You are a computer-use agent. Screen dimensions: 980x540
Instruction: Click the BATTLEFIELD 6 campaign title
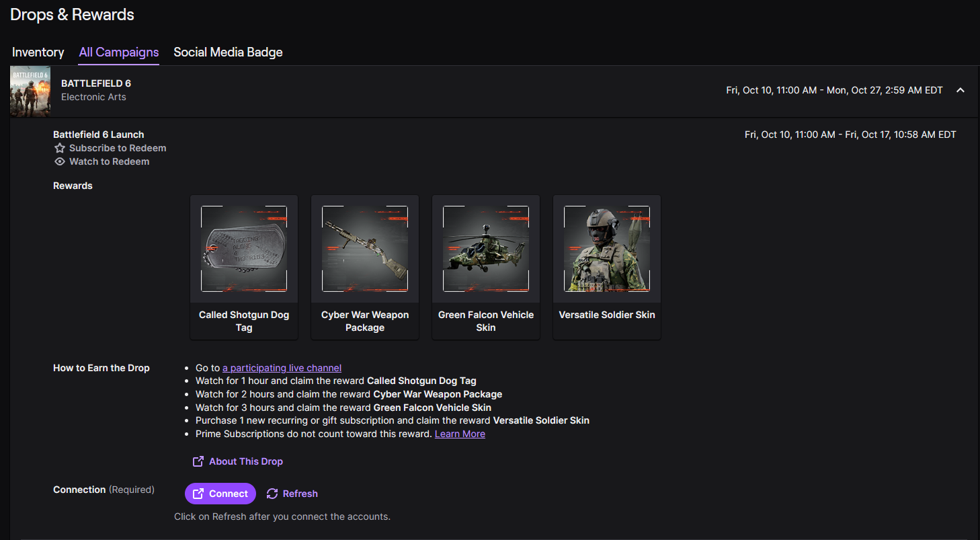click(96, 83)
